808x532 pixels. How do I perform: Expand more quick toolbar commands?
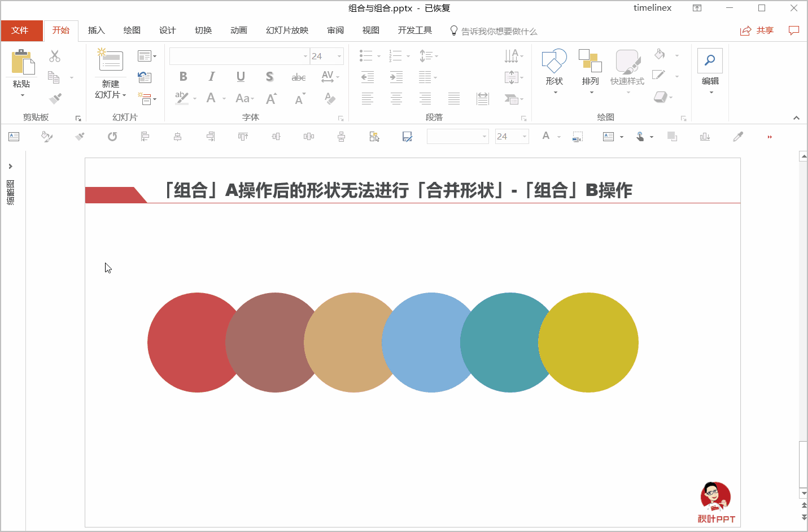(x=770, y=137)
